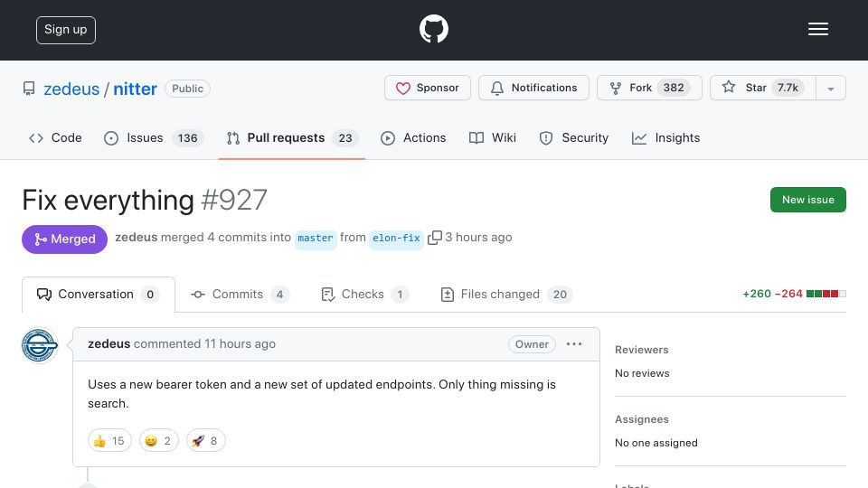Viewport: 868px width, 488px height.
Task: Click the diffstat color blocks
Action: [826, 294]
